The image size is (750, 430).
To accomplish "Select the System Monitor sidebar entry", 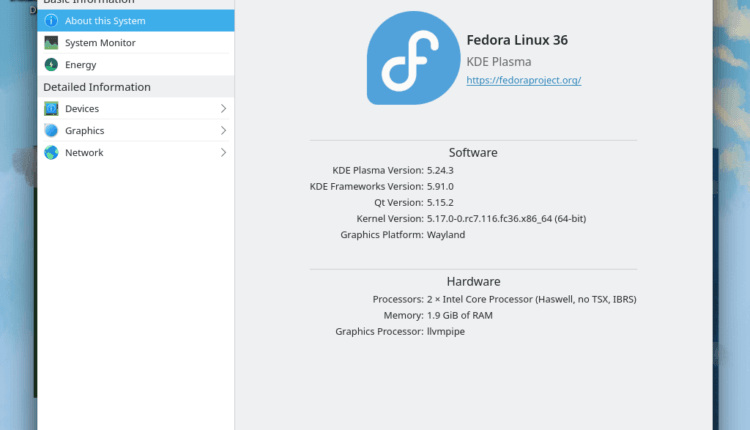I will coord(100,43).
